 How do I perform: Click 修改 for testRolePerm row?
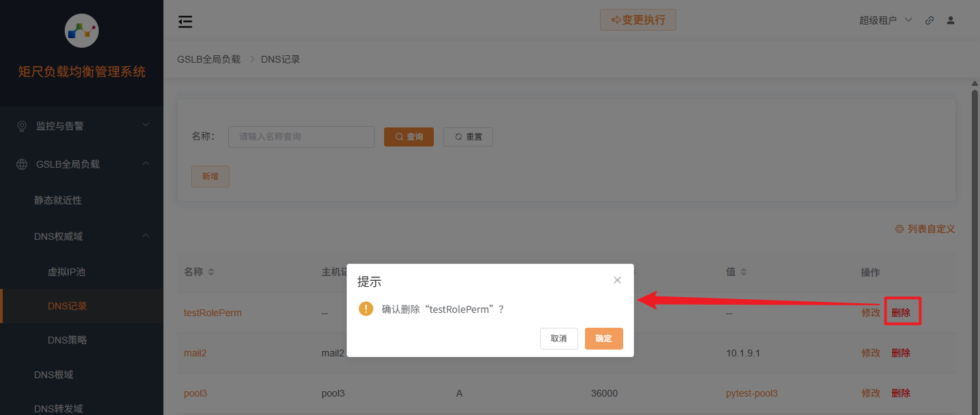coord(871,313)
